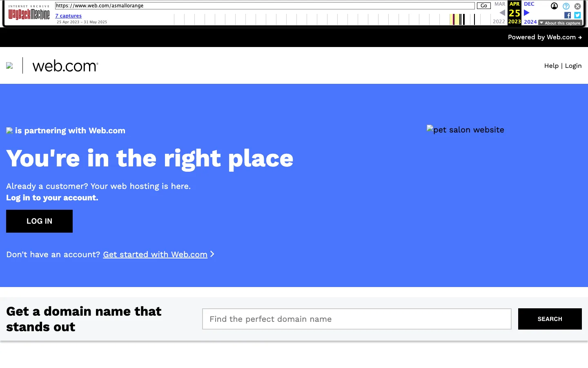
Task: Click the 'You're in the right place' heading
Action: coord(150,159)
